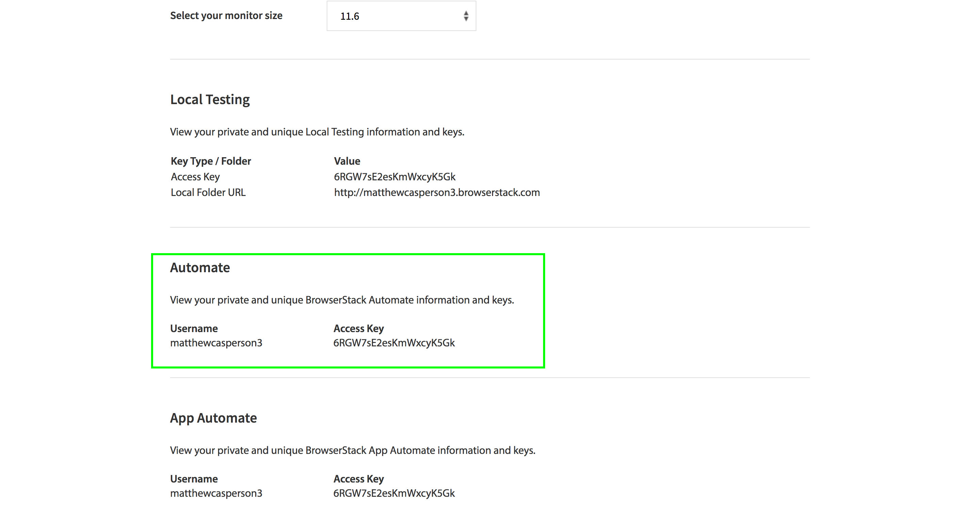
Task: Click the Automate section heading
Action: click(200, 267)
